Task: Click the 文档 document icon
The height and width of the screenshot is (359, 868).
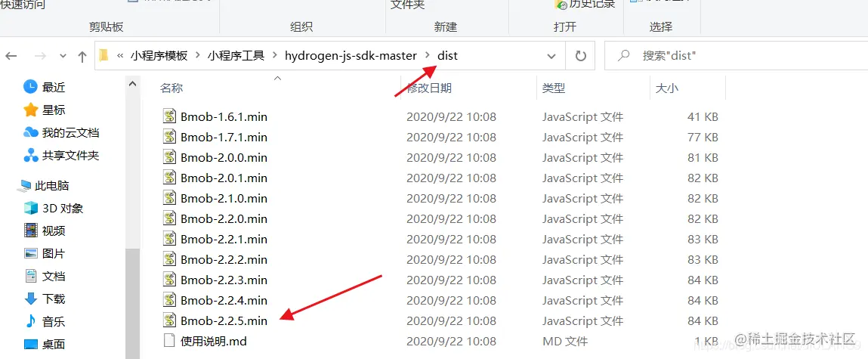Action: [30, 277]
